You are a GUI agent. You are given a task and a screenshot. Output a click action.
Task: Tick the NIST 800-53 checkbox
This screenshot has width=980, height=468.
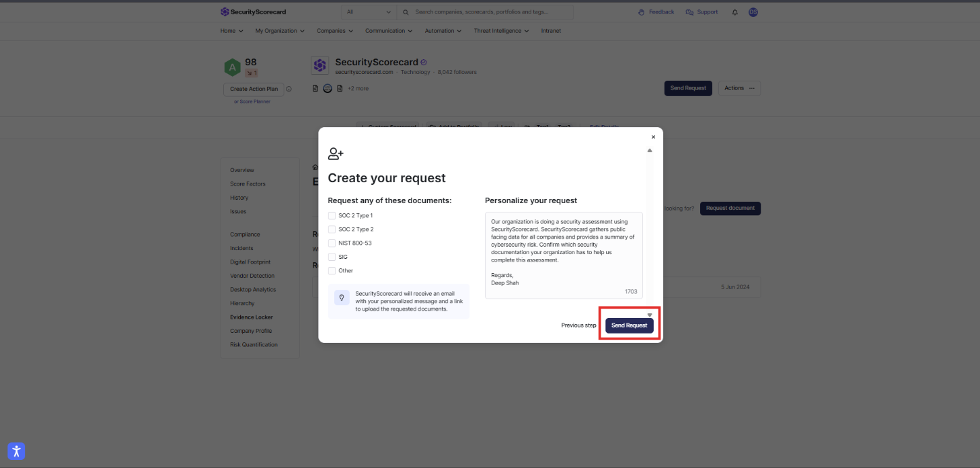pos(332,243)
